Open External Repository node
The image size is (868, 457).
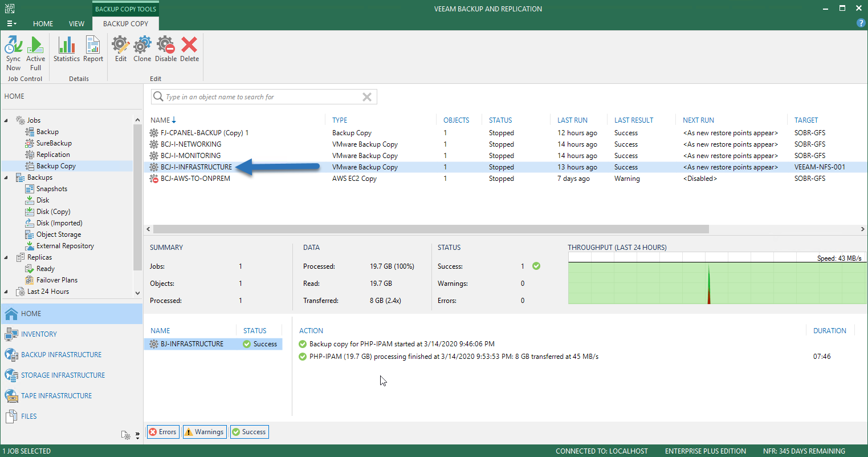(x=65, y=246)
